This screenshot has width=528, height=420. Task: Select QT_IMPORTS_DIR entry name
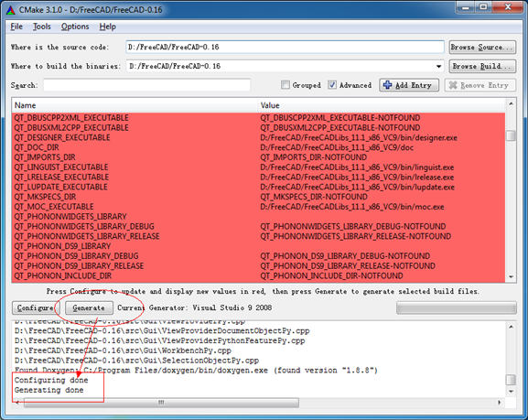(45, 157)
